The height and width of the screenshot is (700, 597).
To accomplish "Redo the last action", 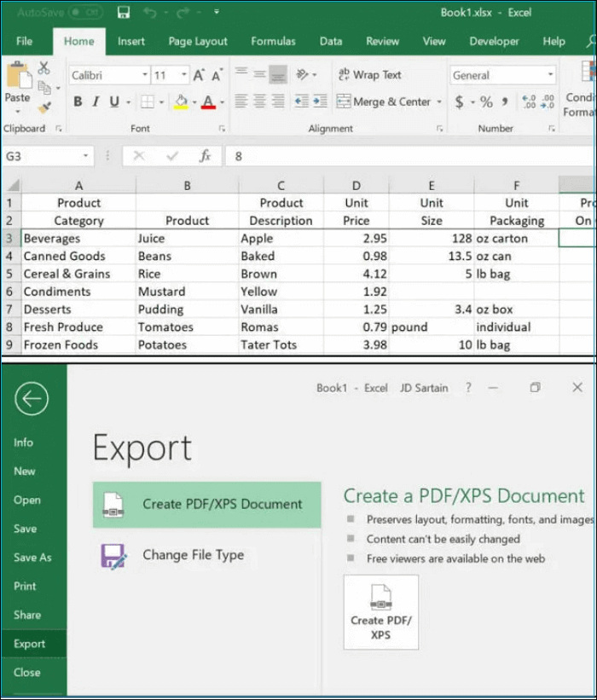I will click(x=183, y=13).
